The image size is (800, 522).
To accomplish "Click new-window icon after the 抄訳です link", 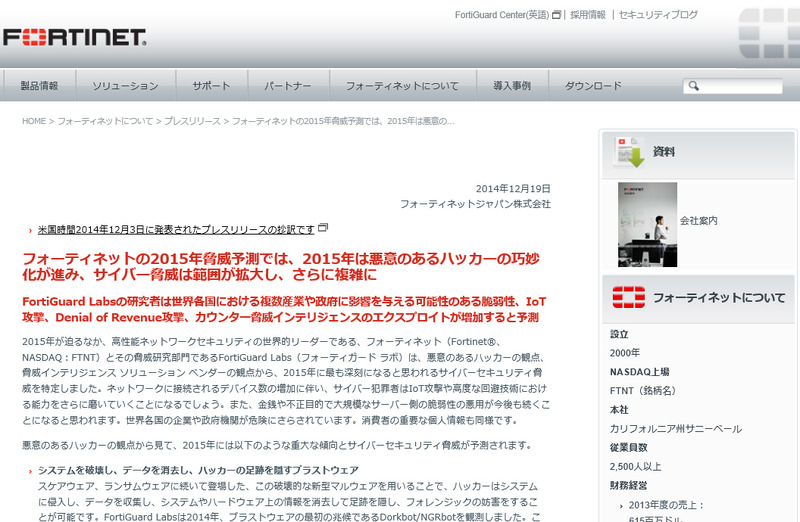I will 323,228.
